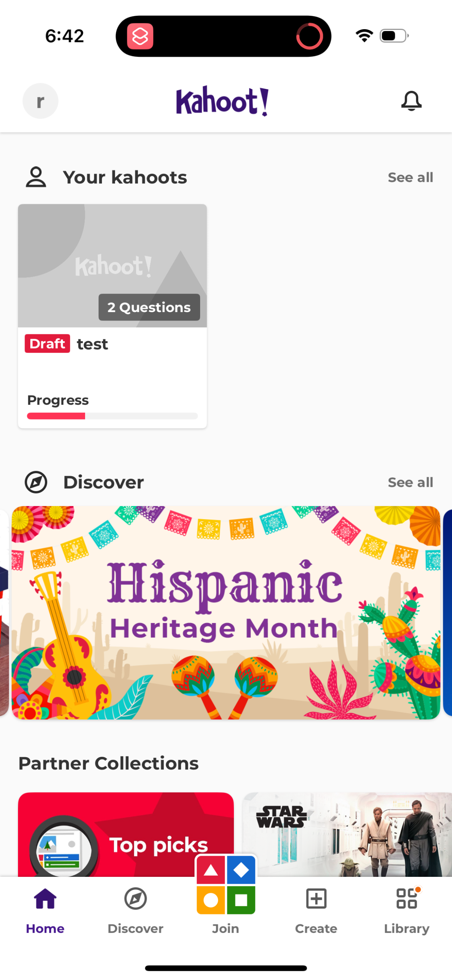
Task: Tap See all next to Your kahoots
Action: point(410,177)
